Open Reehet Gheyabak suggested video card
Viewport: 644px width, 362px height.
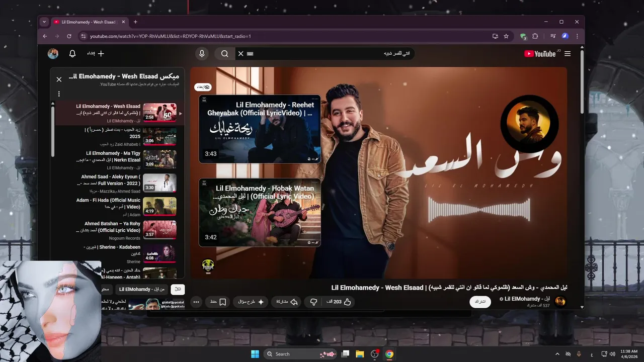[x=260, y=129]
